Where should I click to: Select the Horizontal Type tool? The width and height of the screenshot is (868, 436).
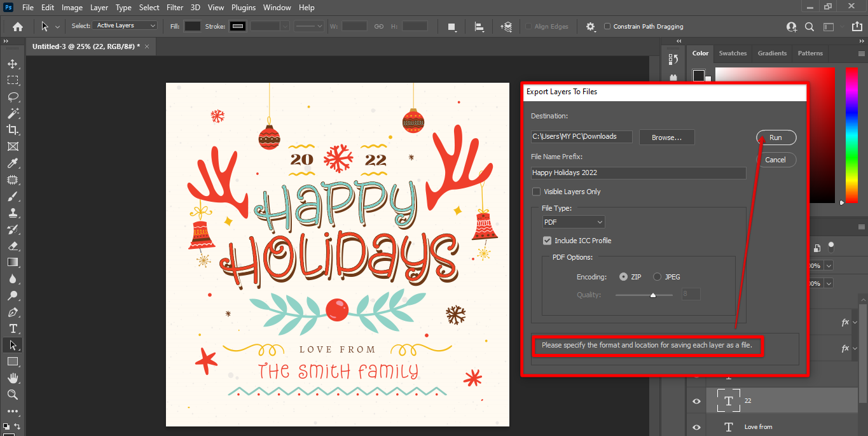(x=12, y=328)
